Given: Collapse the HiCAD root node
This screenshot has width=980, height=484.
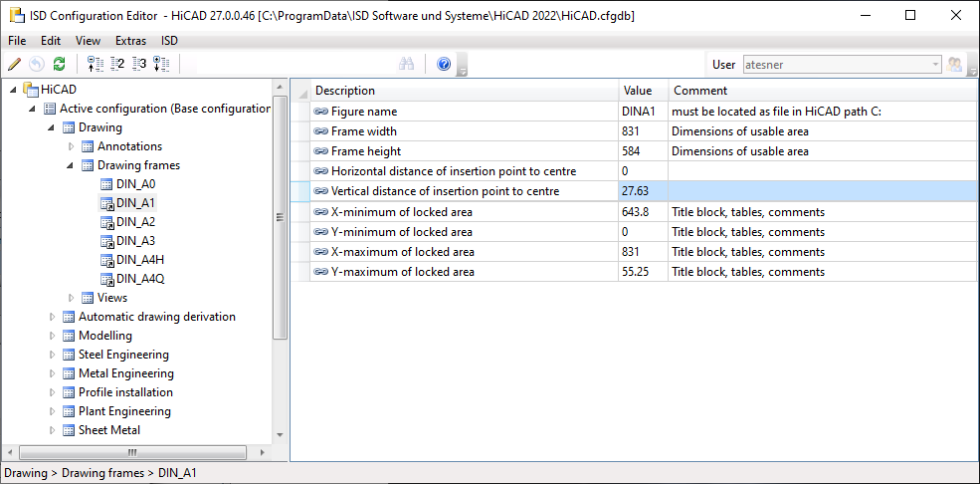Looking at the screenshot, I should pos(14,90).
